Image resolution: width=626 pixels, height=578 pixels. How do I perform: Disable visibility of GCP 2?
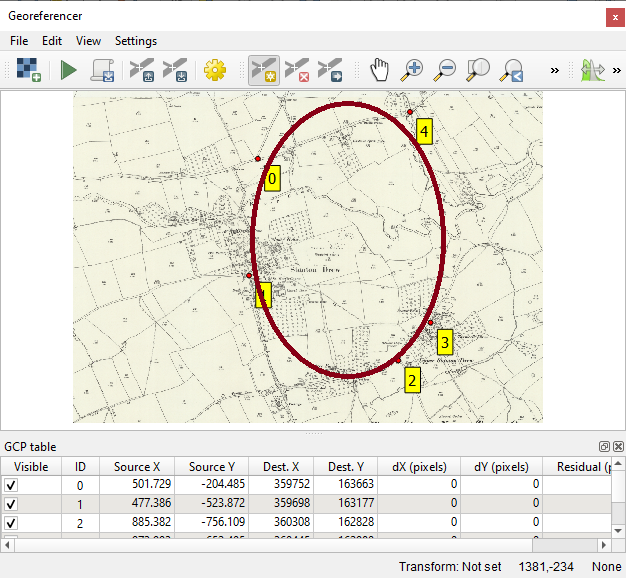(x=12, y=523)
